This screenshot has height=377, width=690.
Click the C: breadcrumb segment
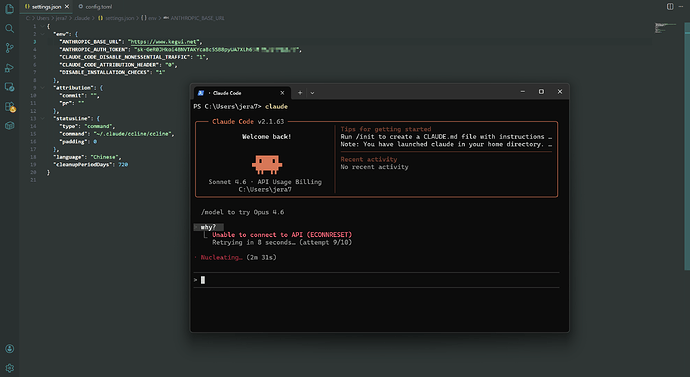28,18
